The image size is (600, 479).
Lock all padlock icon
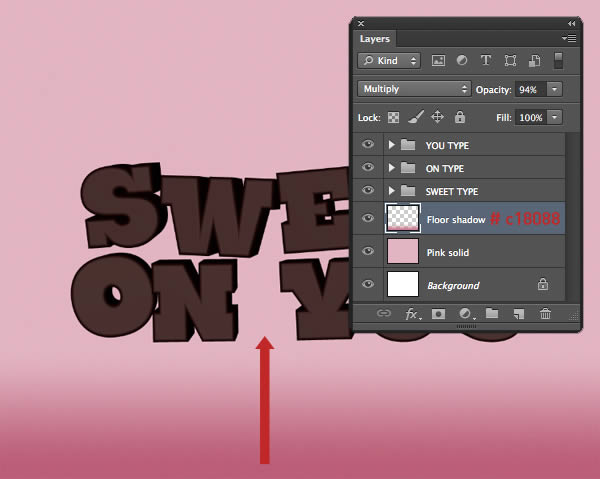coord(460,117)
